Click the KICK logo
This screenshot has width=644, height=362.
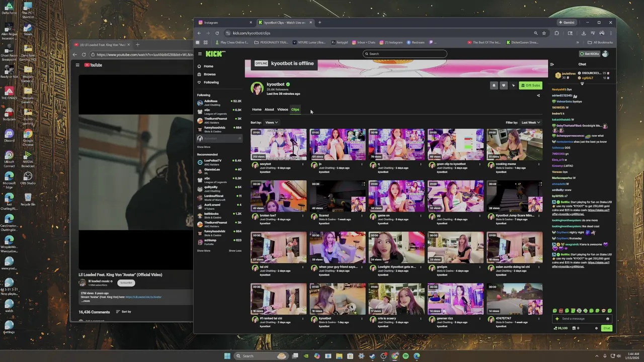215,54
